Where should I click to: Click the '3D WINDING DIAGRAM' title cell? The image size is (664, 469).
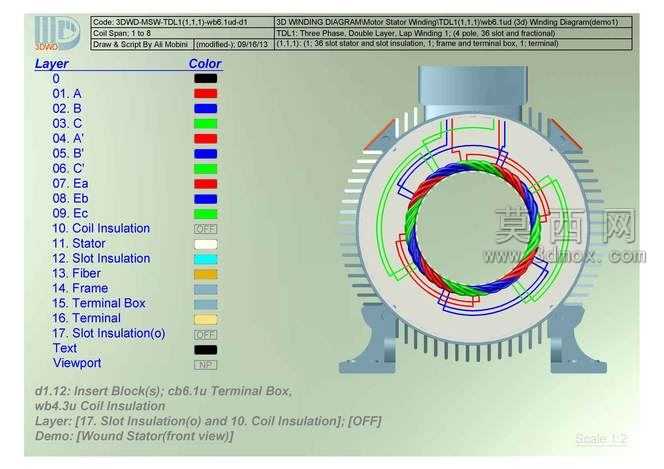point(454,22)
